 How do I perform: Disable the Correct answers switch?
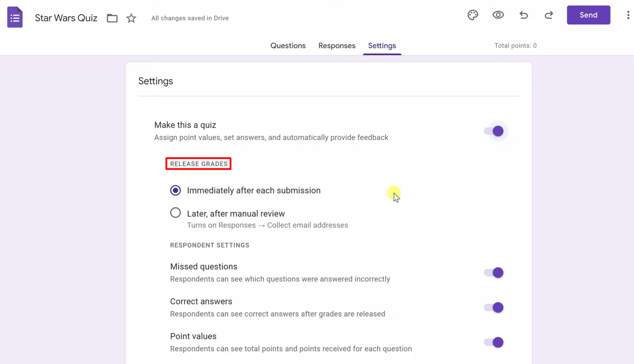pos(494,308)
